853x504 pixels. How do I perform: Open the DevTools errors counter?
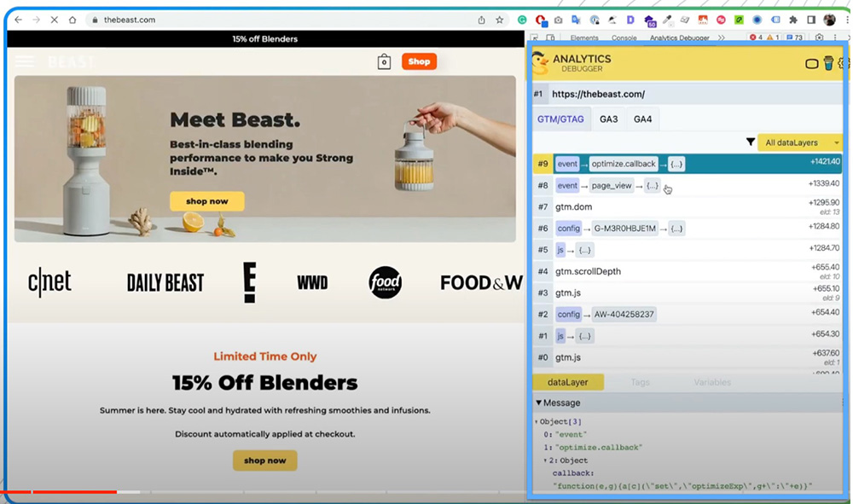click(x=756, y=38)
